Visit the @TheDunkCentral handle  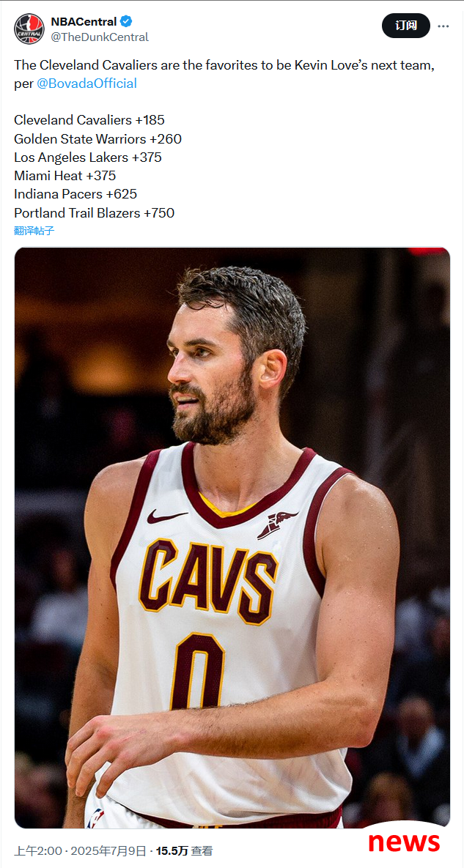coord(100,37)
